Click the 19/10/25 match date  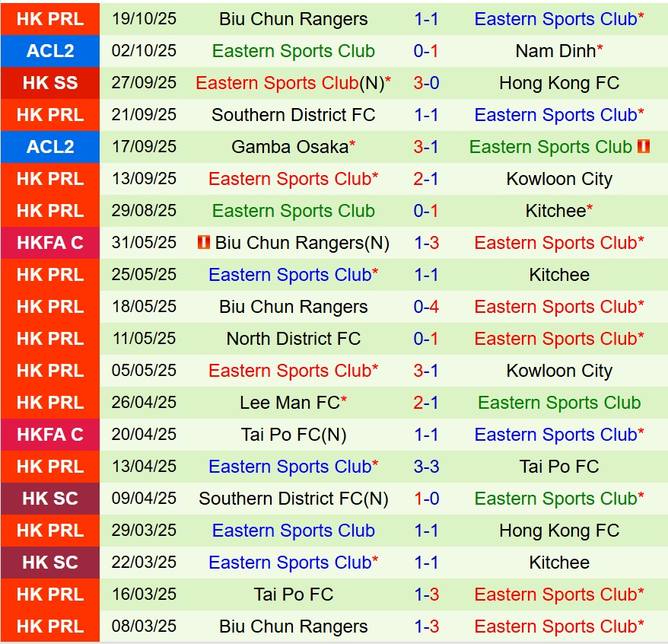[x=144, y=19]
